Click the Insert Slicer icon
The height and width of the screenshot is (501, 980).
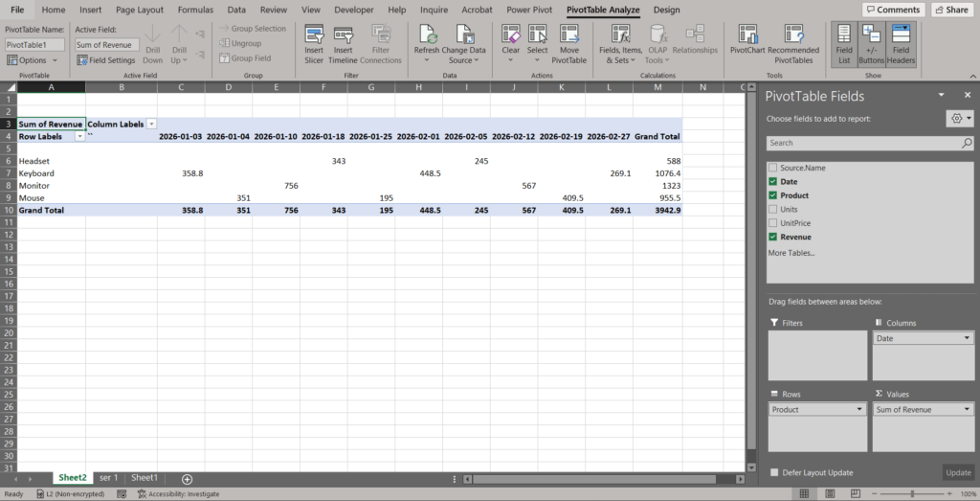coord(314,38)
